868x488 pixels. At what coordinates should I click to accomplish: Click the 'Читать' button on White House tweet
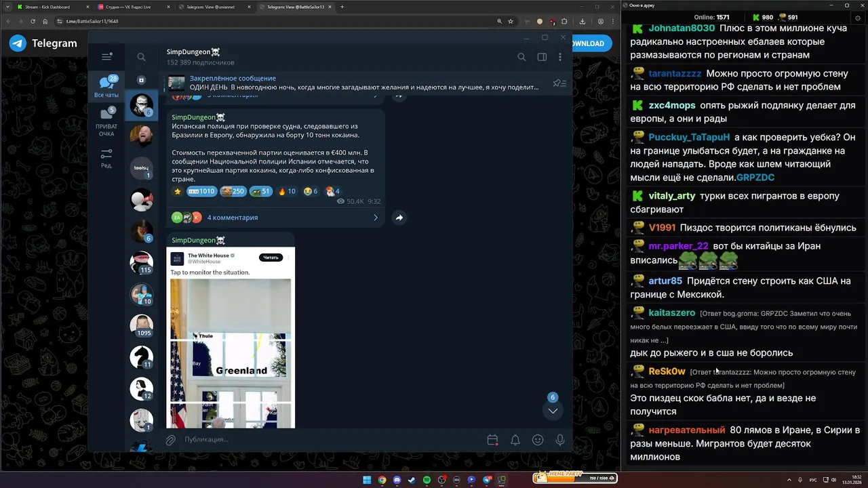[x=271, y=258]
